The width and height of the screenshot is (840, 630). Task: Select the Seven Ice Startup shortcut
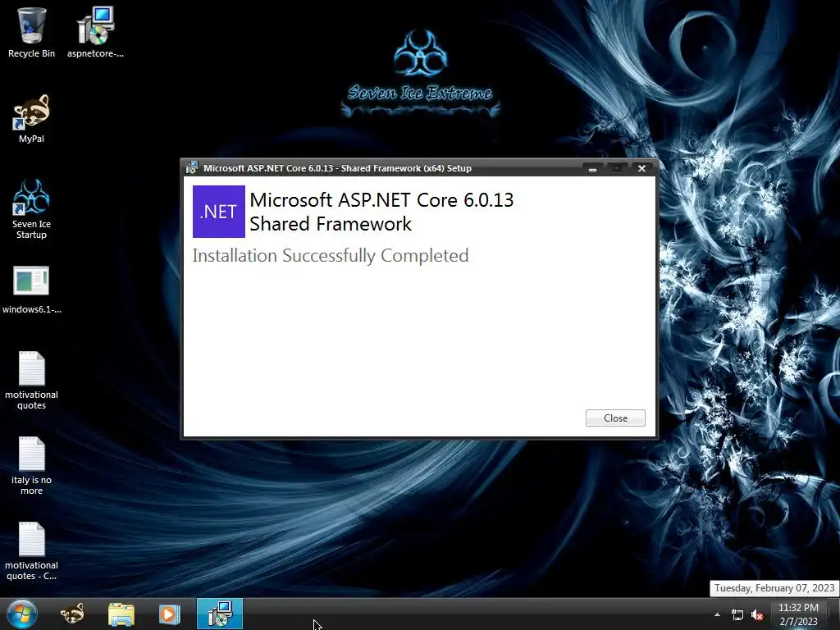31,209
